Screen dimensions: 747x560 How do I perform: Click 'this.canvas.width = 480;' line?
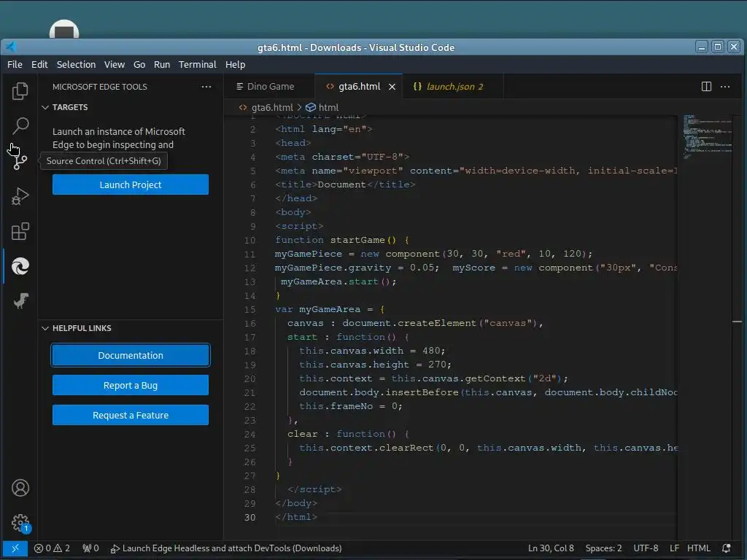click(x=372, y=351)
